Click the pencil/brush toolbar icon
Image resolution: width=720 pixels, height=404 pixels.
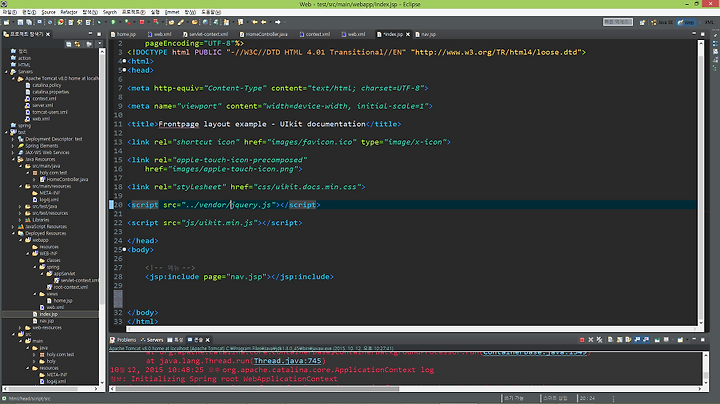pyautogui.click(x=181, y=22)
